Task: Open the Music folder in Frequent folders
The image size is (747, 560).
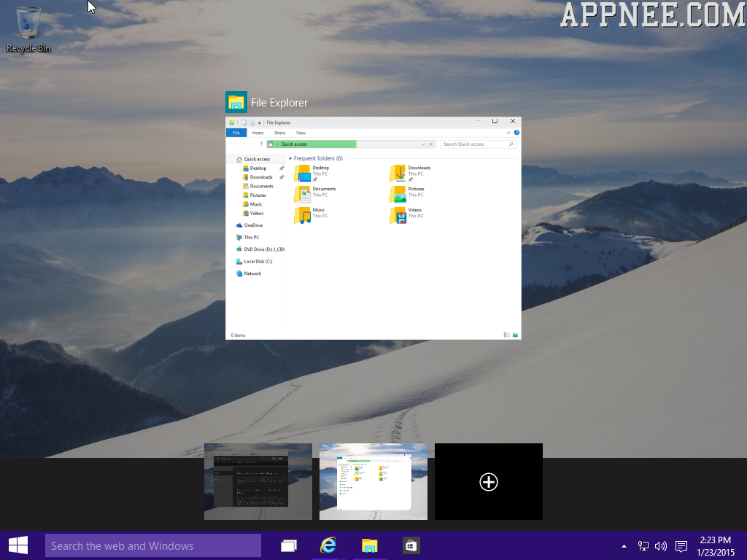Action: 311,215
